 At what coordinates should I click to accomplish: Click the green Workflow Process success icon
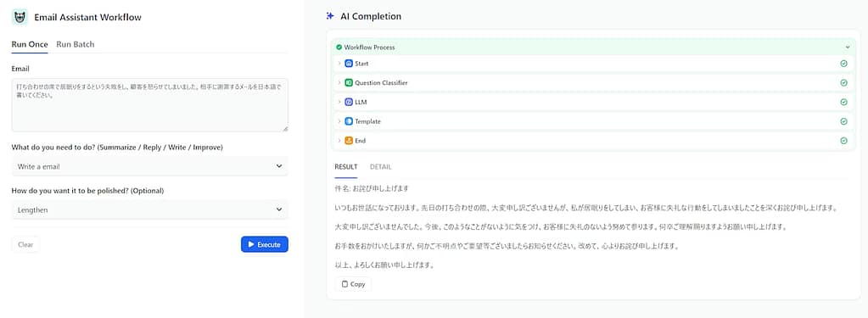coord(339,47)
